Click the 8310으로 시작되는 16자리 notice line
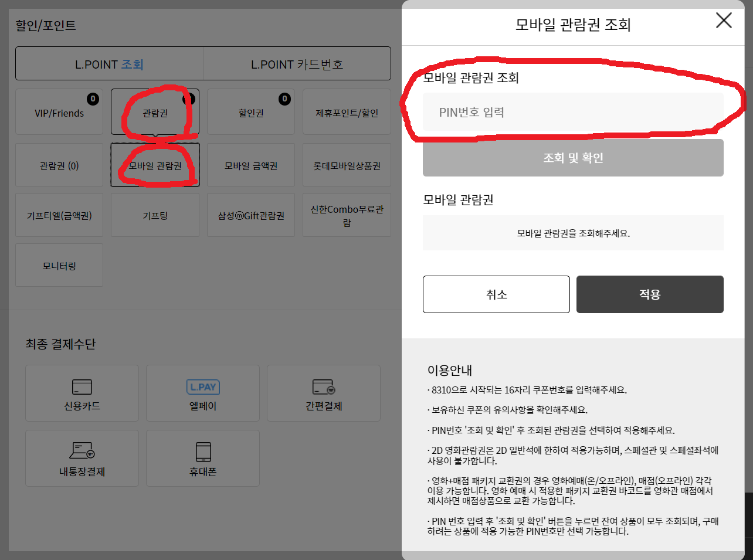Viewport: 753px width, 560px height. click(x=527, y=390)
